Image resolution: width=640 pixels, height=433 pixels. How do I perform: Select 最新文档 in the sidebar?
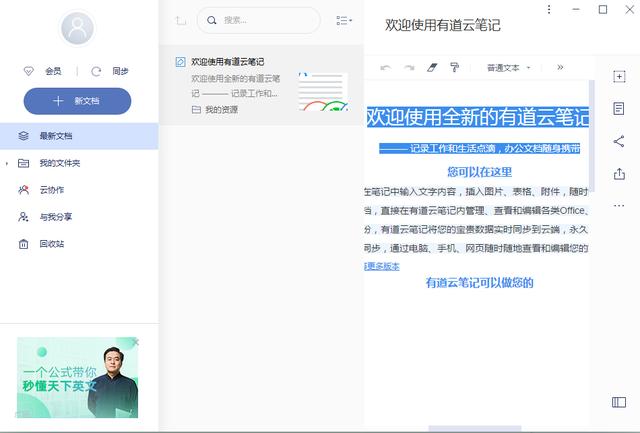point(79,136)
